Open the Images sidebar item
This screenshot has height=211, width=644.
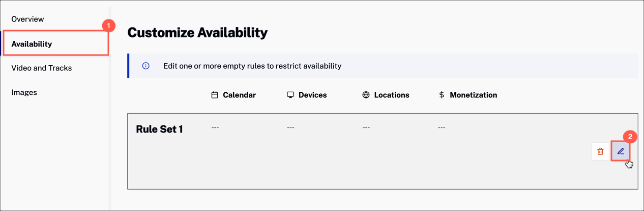click(24, 92)
